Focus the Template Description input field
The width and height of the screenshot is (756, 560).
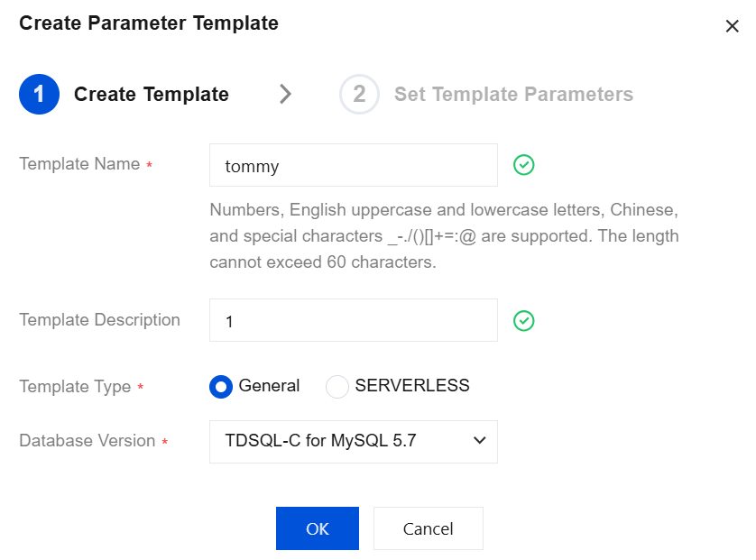[353, 321]
